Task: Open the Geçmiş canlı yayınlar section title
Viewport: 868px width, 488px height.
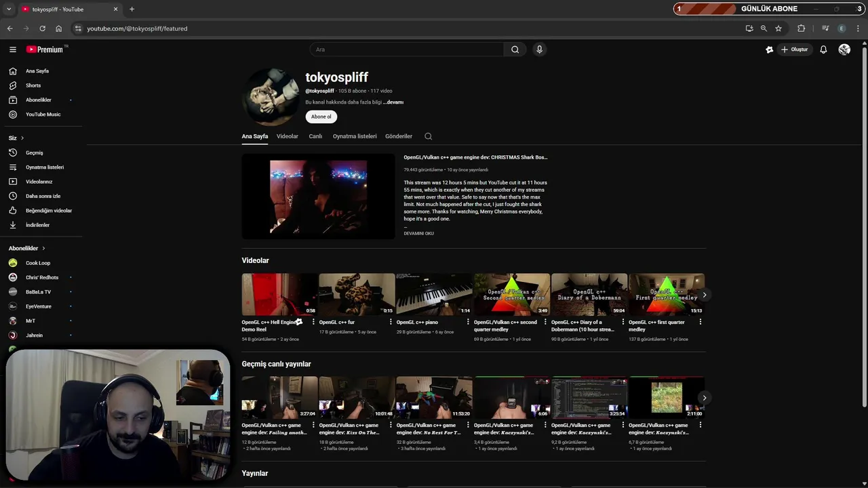Action: (276, 364)
